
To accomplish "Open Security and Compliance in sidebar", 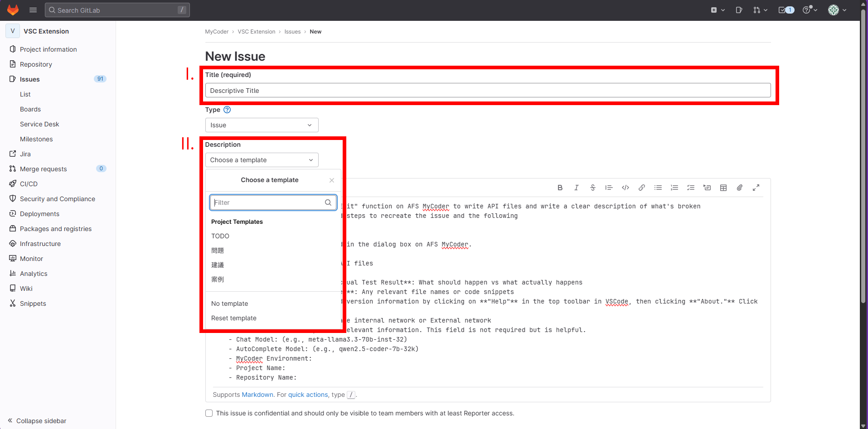I will [x=58, y=199].
